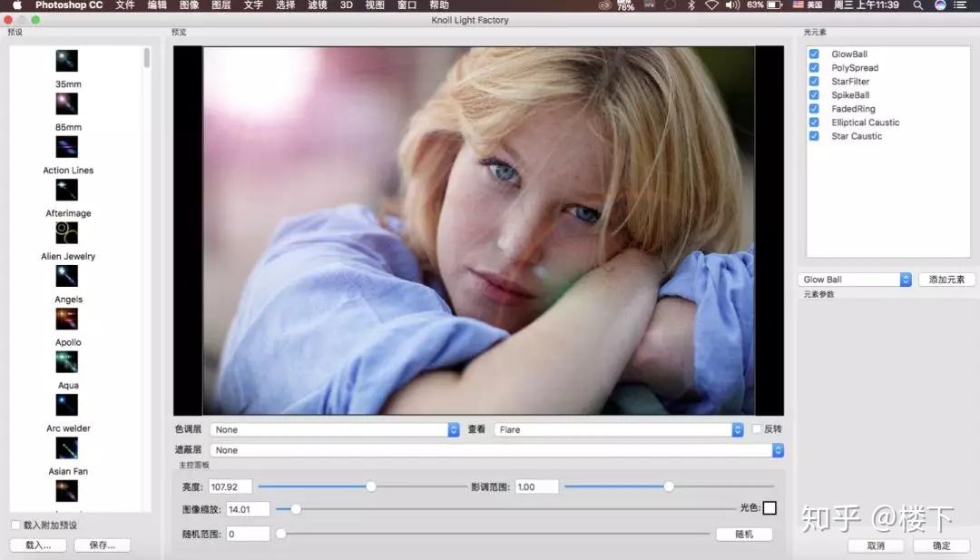This screenshot has width=980, height=560.
Task: Choose the Angels preset thumbnail
Action: tap(67, 276)
